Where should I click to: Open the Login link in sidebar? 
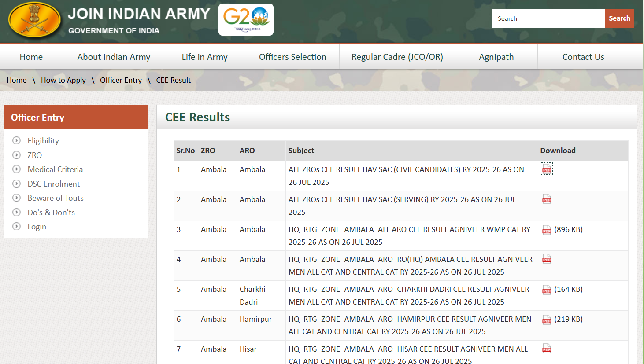(x=37, y=227)
